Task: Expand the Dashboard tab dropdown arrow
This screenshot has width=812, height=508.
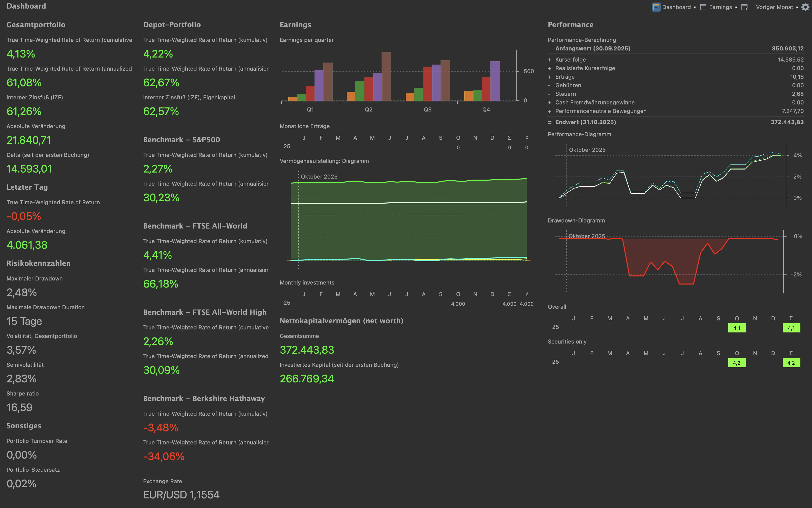Action: click(695, 7)
